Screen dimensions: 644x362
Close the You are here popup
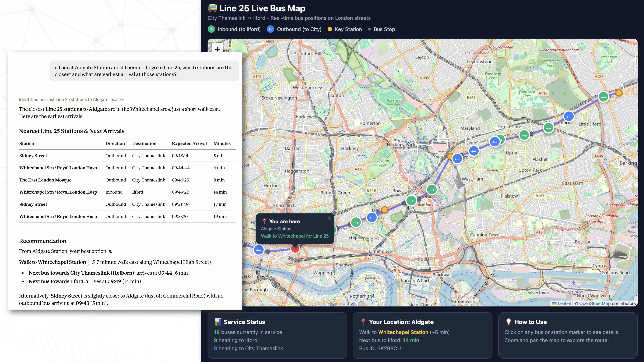click(329, 218)
